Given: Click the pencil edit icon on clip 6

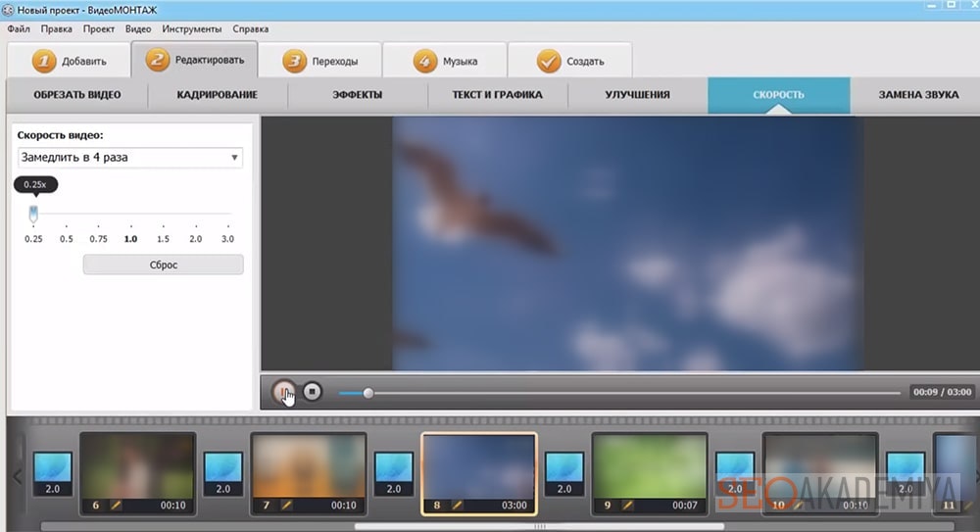Looking at the screenshot, I should pyautogui.click(x=115, y=506).
